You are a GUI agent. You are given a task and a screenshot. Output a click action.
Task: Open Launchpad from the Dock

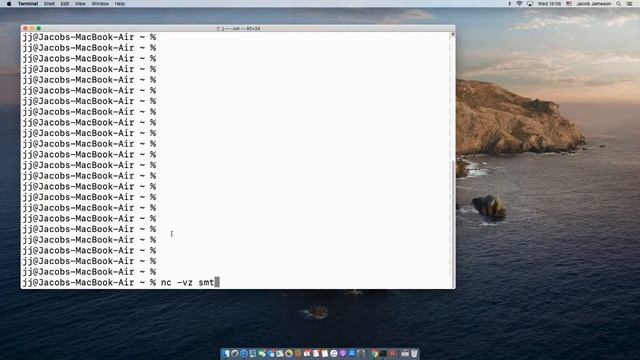(x=234, y=353)
